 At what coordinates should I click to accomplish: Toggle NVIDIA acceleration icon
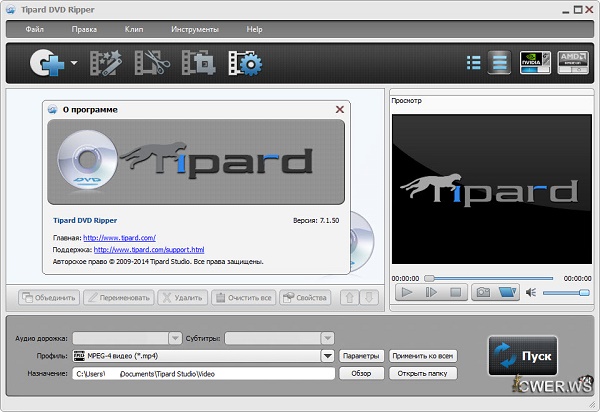pos(535,62)
